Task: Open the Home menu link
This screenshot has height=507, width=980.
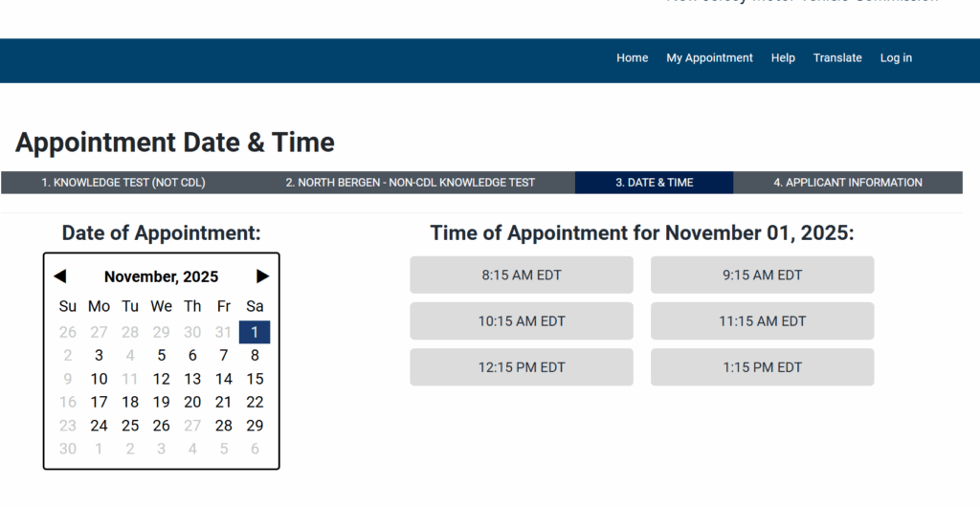Action: [632, 58]
